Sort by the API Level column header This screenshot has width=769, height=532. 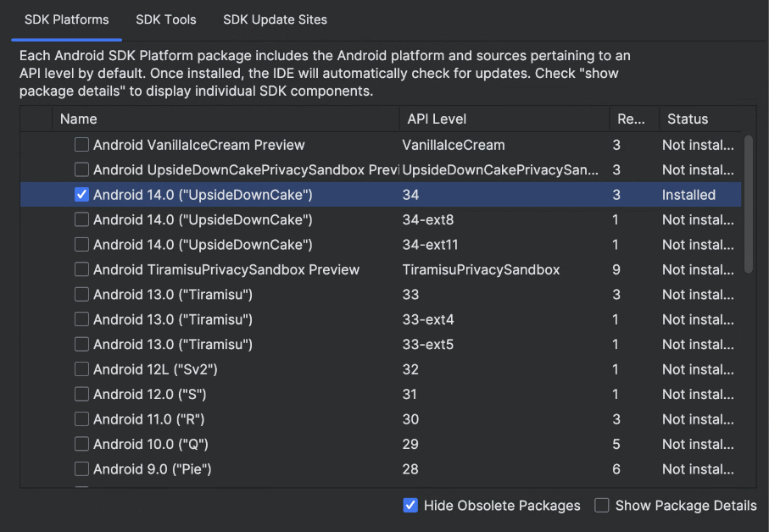437,119
